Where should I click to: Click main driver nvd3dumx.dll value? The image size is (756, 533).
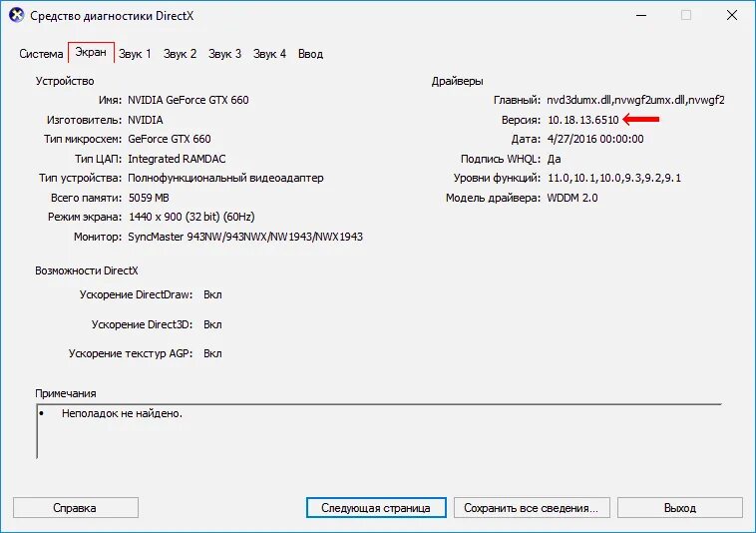coord(635,100)
